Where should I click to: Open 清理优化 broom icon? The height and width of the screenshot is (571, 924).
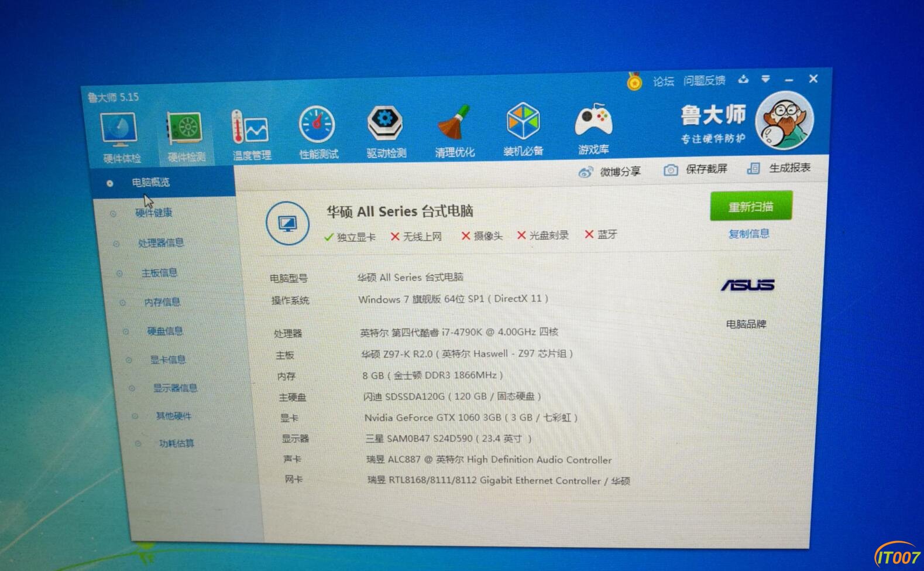click(x=455, y=122)
